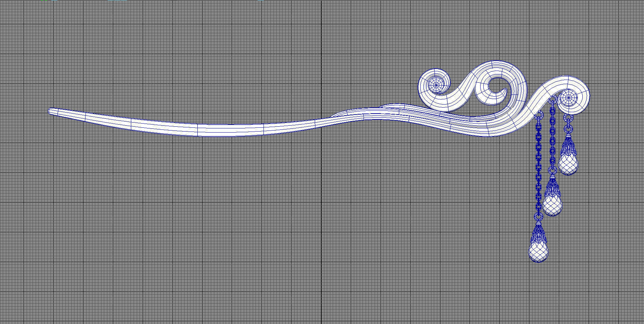Click the middle hanging chain
This screenshot has height=324, width=644.
point(553,135)
